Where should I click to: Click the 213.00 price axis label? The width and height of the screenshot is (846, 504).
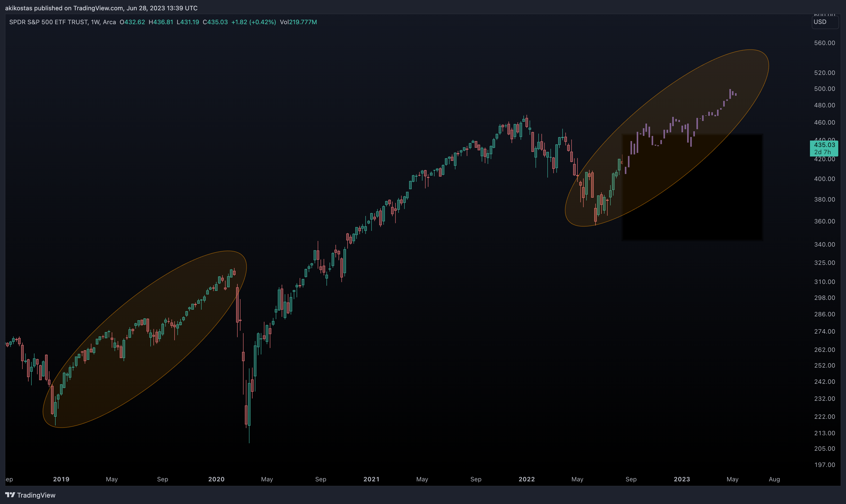(824, 433)
